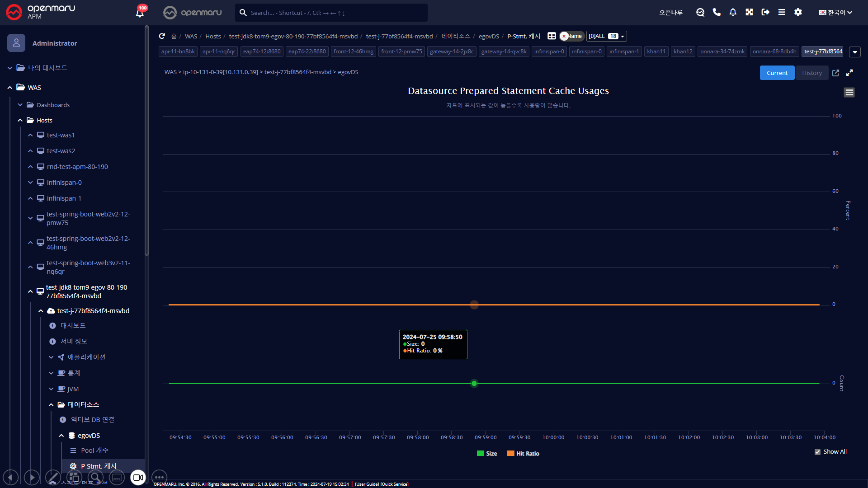
Task: Click the red alert bell with 100 badge
Action: coord(140,12)
